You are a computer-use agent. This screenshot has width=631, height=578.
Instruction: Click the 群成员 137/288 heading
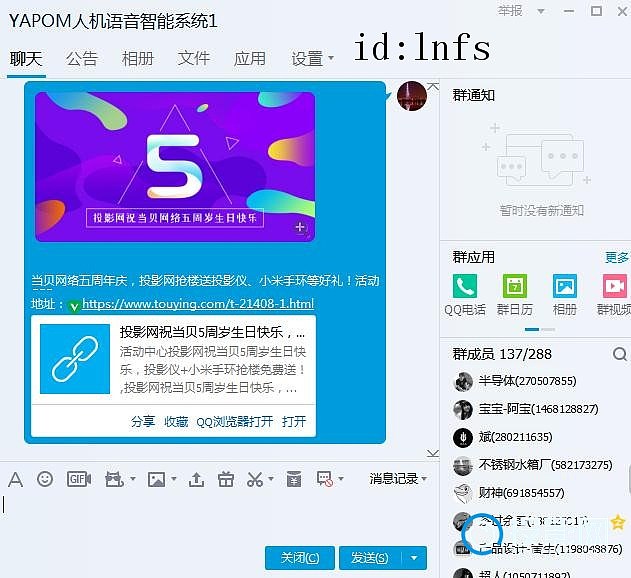pyautogui.click(x=502, y=354)
